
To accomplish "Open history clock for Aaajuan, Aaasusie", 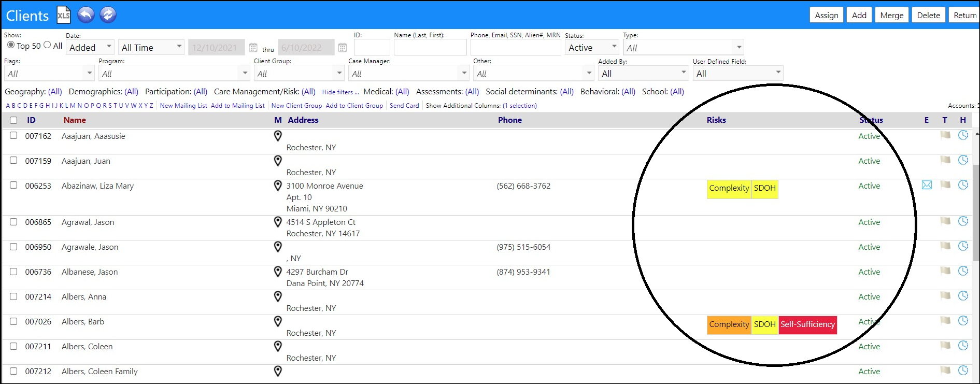I will (963, 135).
